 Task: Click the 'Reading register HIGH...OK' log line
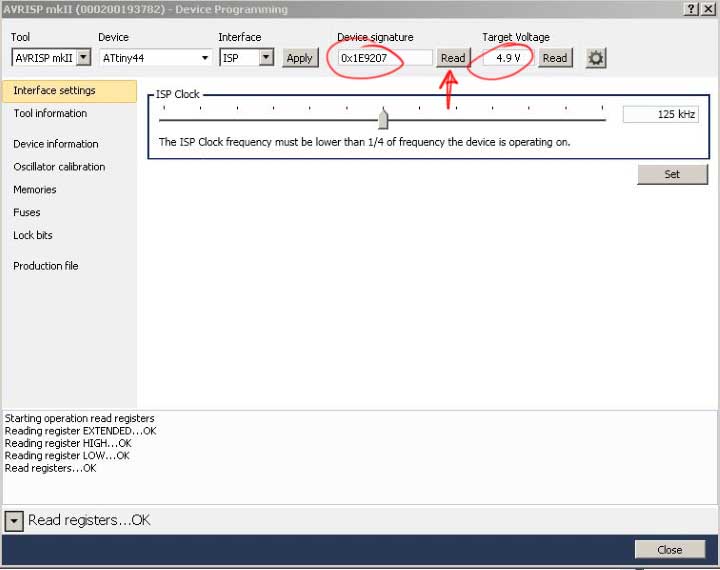click(x=68, y=443)
